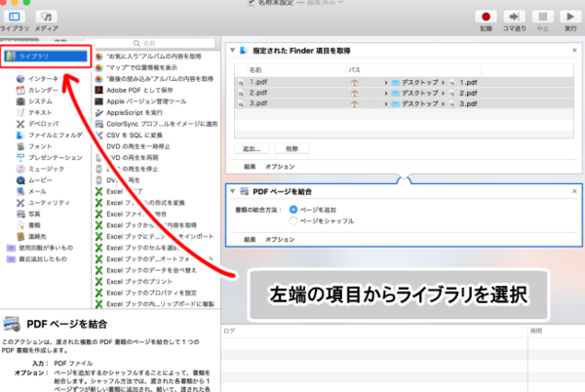Select ページをシャッフル radio button
The width and height of the screenshot is (585, 392).
[x=293, y=220]
